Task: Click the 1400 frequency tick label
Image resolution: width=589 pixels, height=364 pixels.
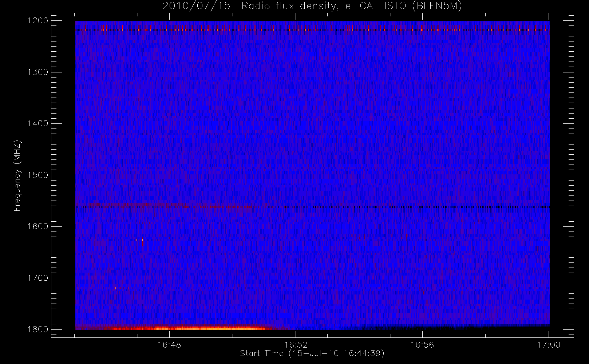Action: [38, 124]
